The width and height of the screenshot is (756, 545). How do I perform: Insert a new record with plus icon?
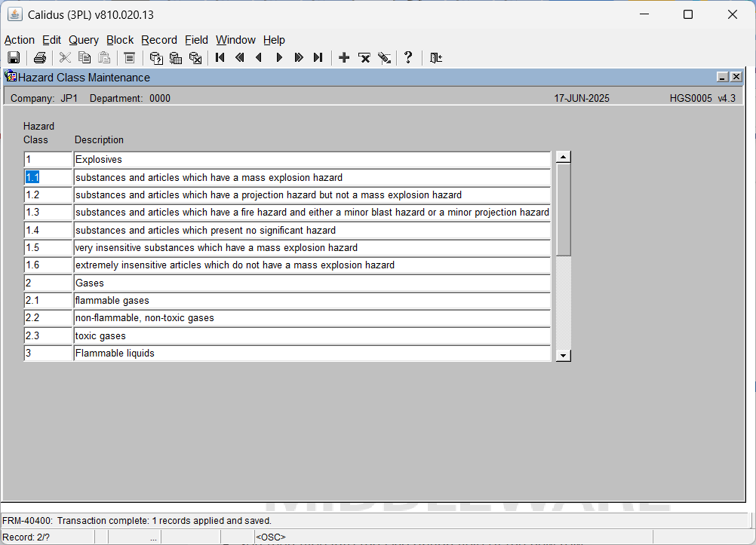pyautogui.click(x=344, y=58)
